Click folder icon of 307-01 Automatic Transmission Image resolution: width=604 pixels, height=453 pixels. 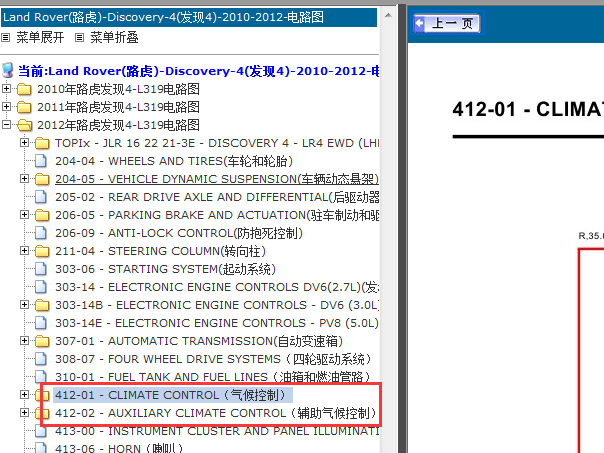[42, 341]
